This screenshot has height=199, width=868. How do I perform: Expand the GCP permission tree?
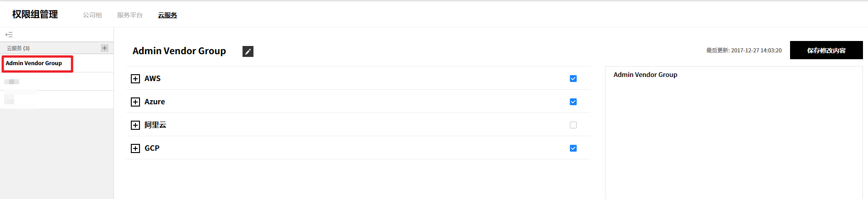(x=135, y=148)
